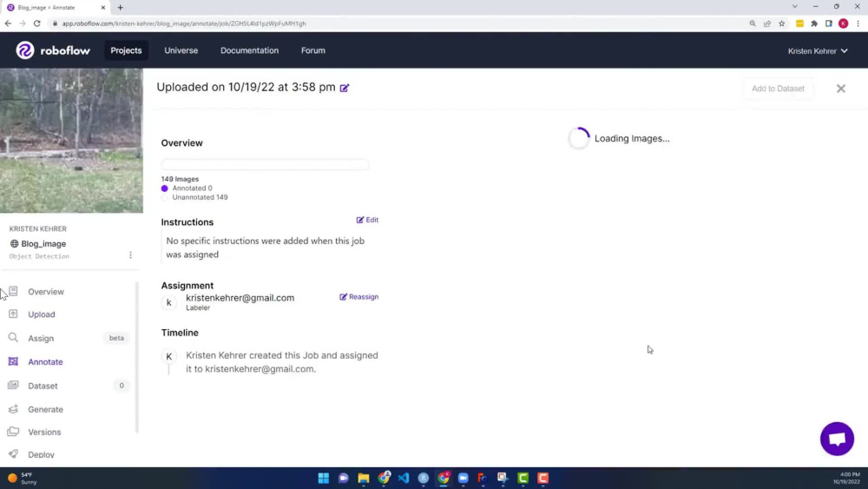Open the Projects menu item
The height and width of the screenshot is (489, 868).
(126, 50)
